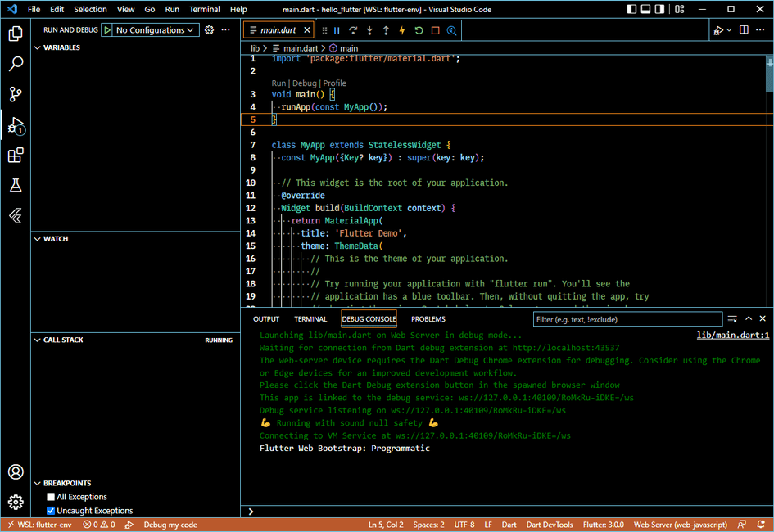The width and height of the screenshot is (774, 532).
Task: Select the No Configurations debug dropdown
Action: point(156,30)
